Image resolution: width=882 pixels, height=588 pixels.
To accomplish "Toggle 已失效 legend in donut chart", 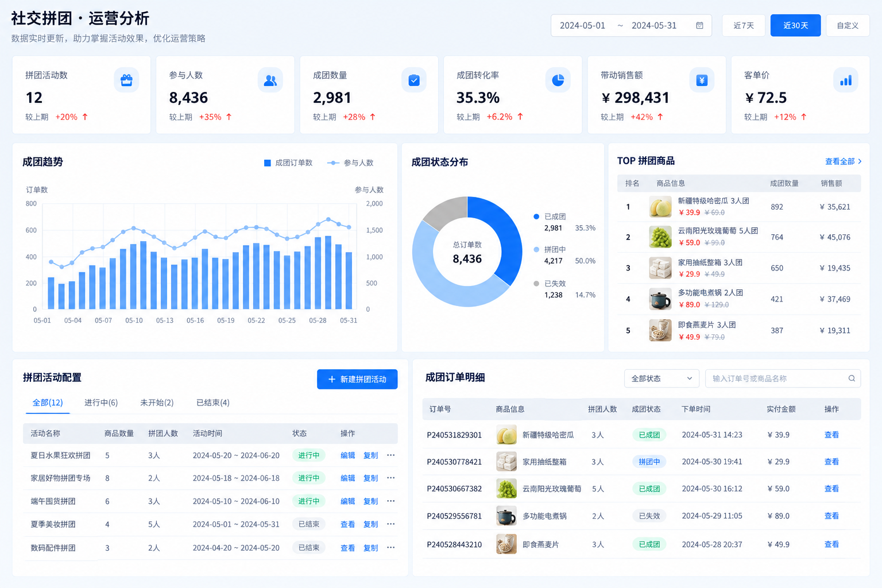I will click(x=550, y=284).
